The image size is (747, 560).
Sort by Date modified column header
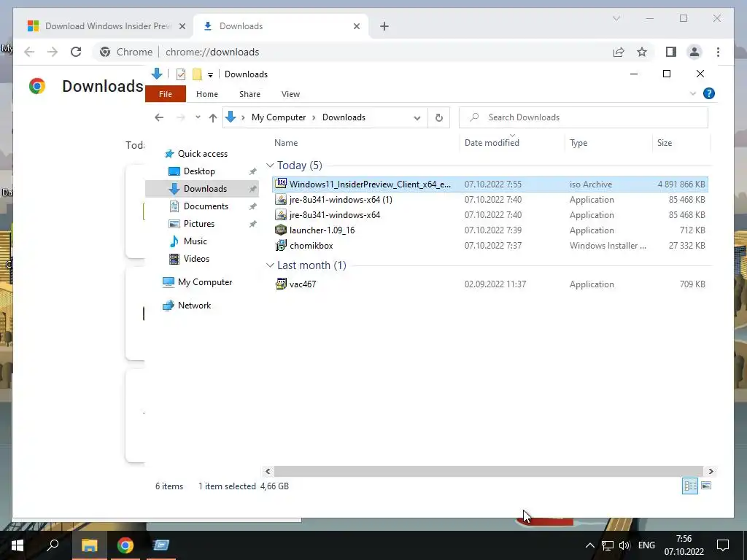(x=492, y=142)
